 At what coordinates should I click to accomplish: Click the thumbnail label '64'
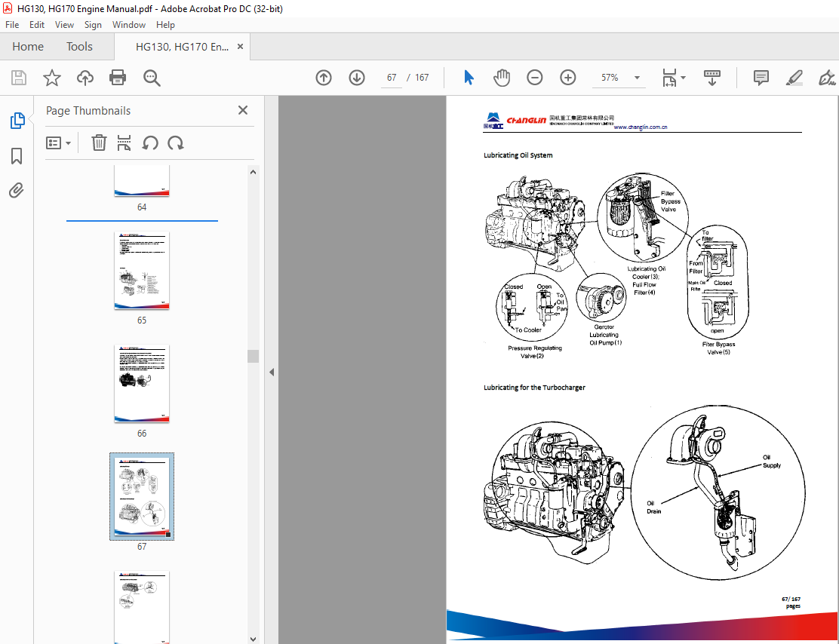[x=142, y=207]
